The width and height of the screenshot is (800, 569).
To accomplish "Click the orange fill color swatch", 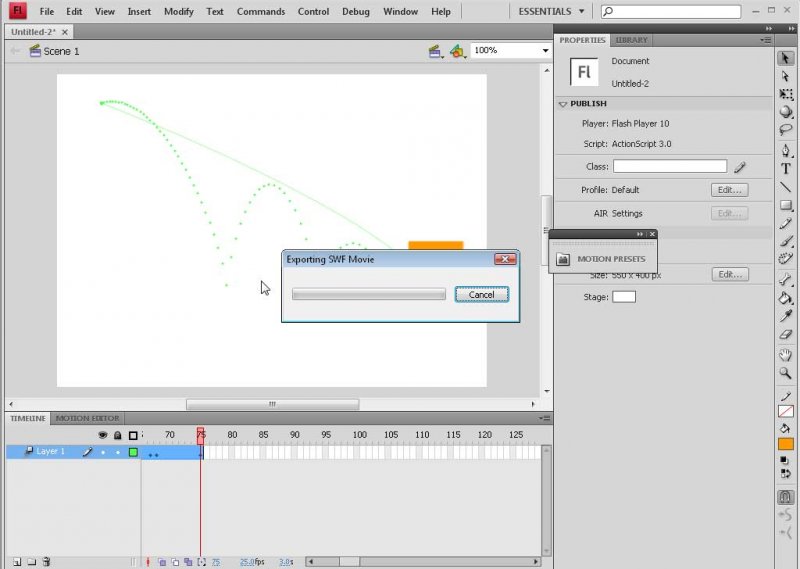I will coord(786,444).
